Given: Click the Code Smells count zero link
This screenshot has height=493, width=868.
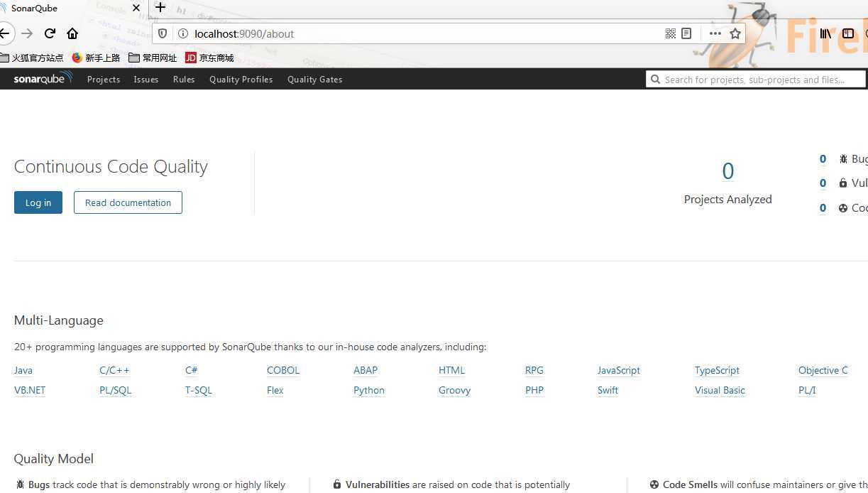Looking at the screenshot, I should point(823,208).
